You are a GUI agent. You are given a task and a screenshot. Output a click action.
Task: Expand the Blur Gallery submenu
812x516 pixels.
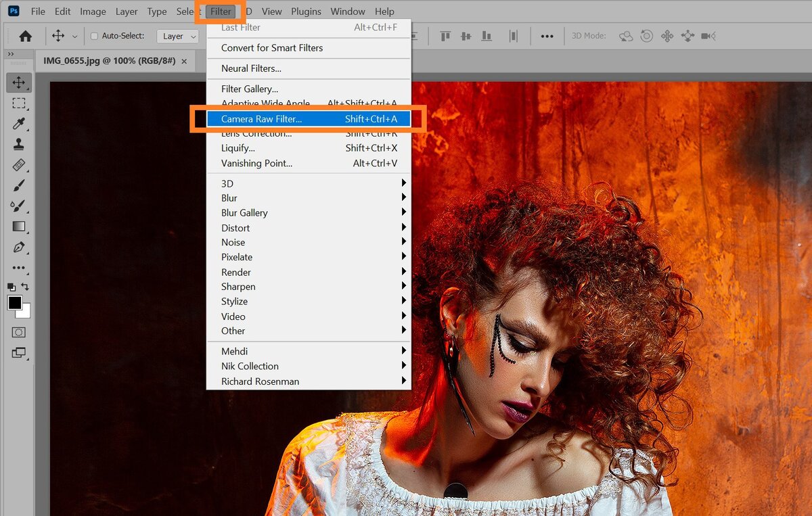tap(309, 212)
